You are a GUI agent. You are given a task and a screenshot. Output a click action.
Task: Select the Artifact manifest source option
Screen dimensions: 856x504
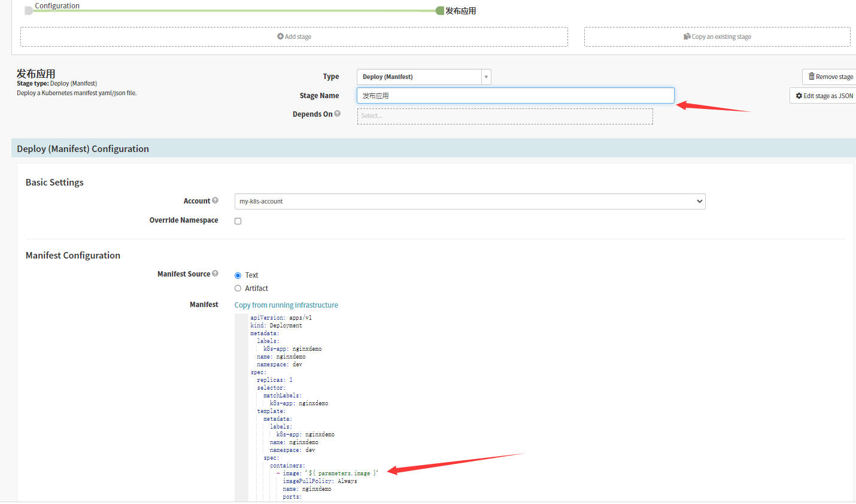(x=238, y=289)
